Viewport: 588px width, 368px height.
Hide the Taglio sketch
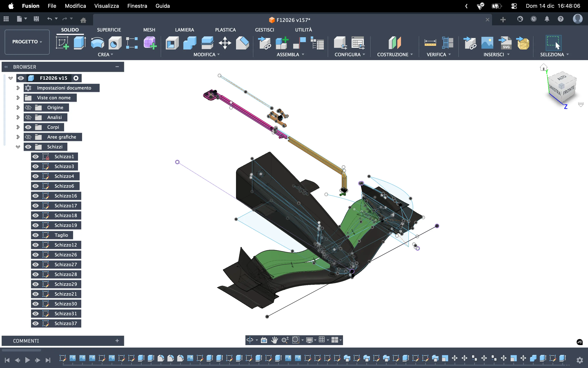36,235
